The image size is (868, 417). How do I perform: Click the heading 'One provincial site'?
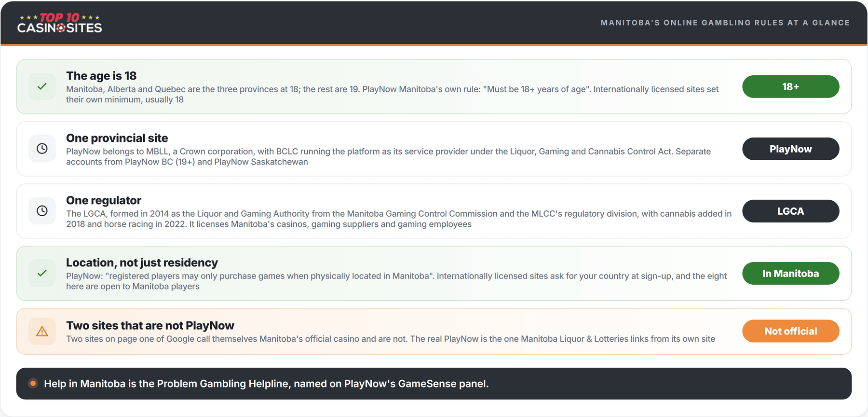117,138
